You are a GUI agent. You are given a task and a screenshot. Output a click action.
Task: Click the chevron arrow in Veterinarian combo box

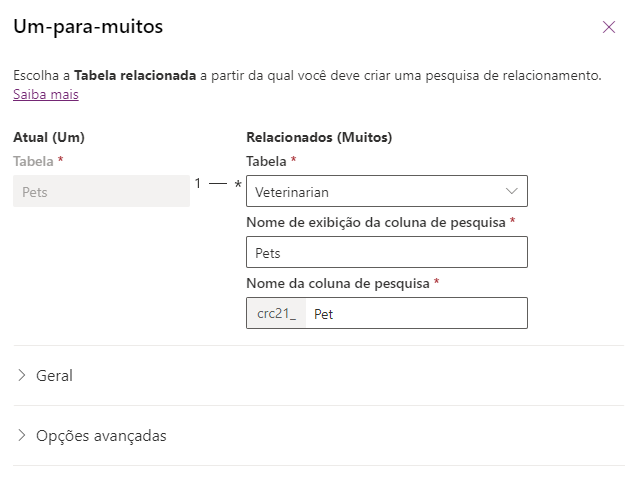511,191
